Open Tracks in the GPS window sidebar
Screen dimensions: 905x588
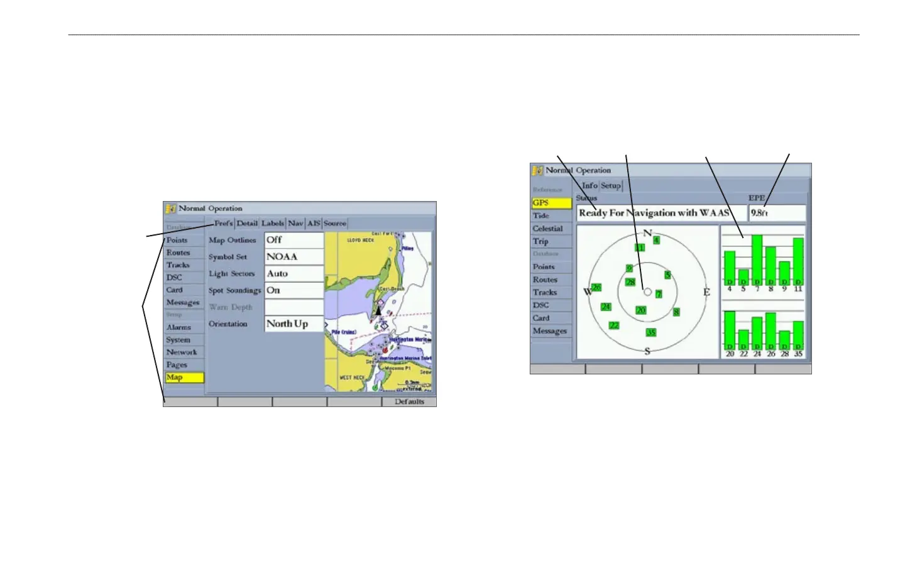click(551, 293)
